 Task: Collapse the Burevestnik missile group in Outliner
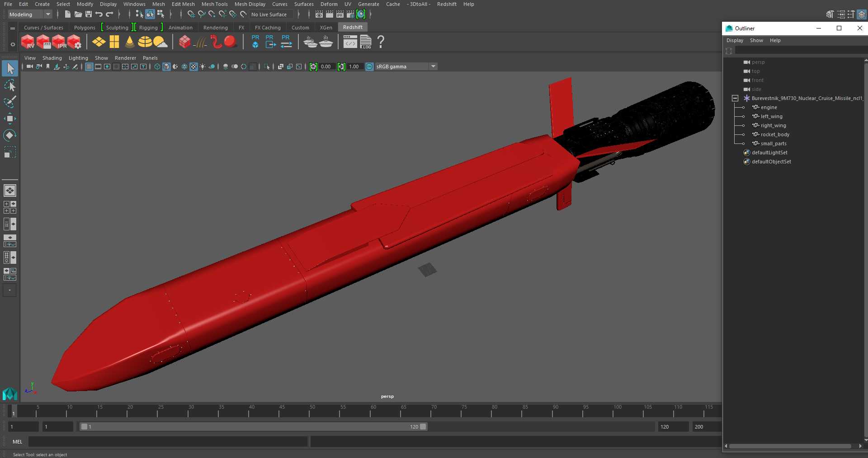(735, 98)
